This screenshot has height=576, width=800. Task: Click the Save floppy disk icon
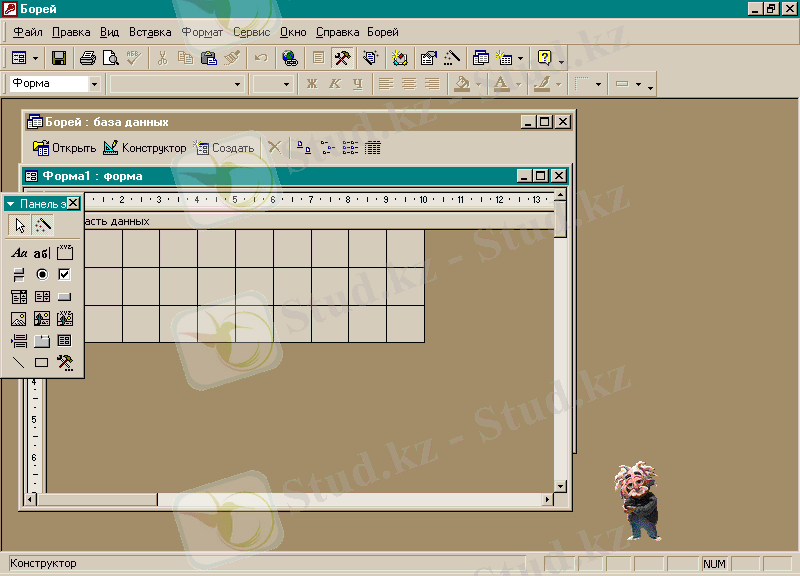59,58
